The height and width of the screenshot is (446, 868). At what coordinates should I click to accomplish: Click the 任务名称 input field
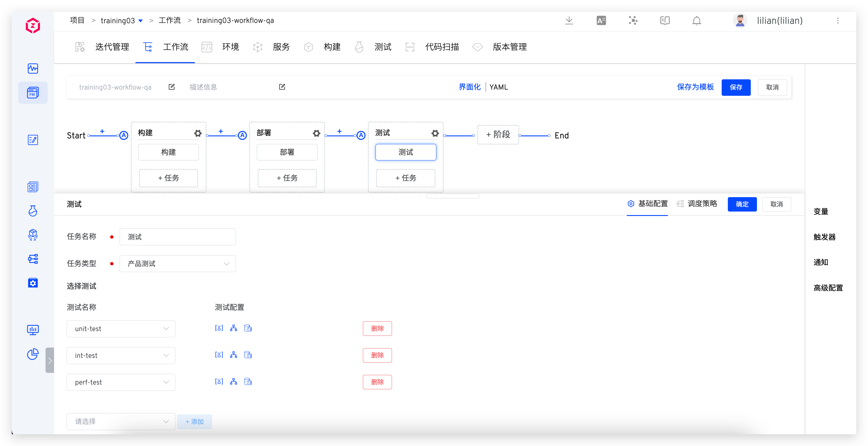click(x=177, y=237)
